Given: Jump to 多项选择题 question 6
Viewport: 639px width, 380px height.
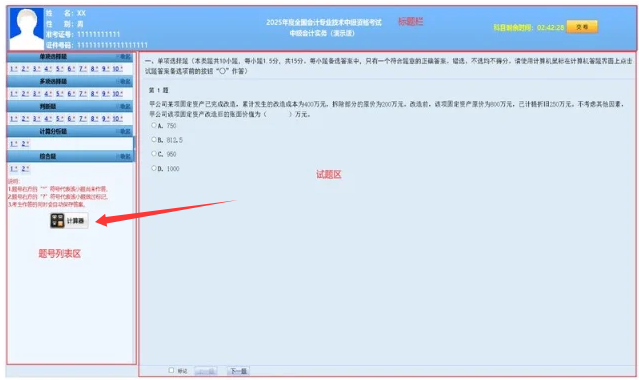Looking at the screenshot, I should tap(71, 94).
